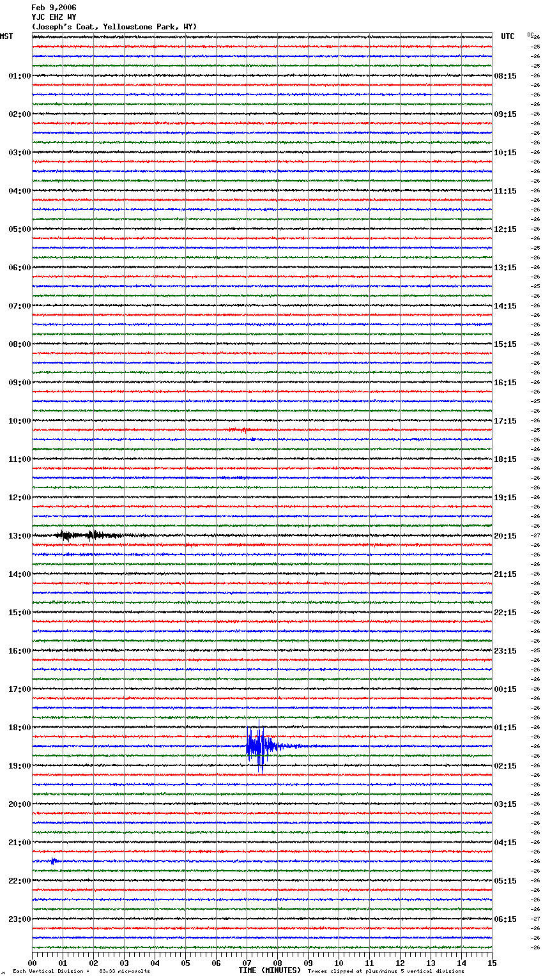Click the small blue burst below 21:00 trace
543x980 pixels.
pyautogui.click(x=54, y=861)
